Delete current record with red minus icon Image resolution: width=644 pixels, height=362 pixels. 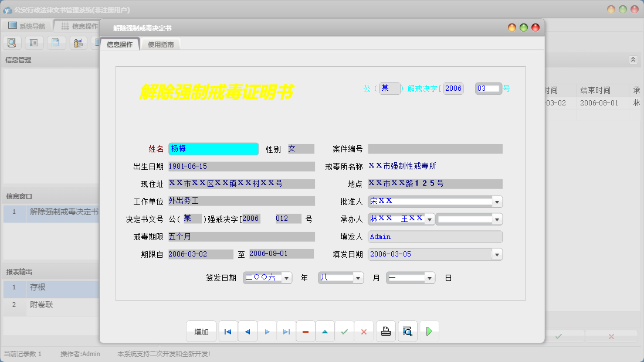click(305, 331)
